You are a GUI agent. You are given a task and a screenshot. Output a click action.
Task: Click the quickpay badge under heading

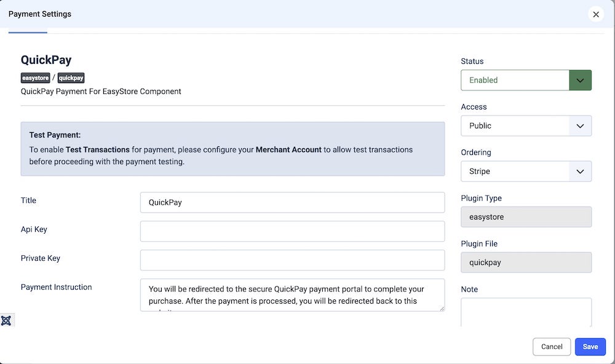[x=71, y=78]
